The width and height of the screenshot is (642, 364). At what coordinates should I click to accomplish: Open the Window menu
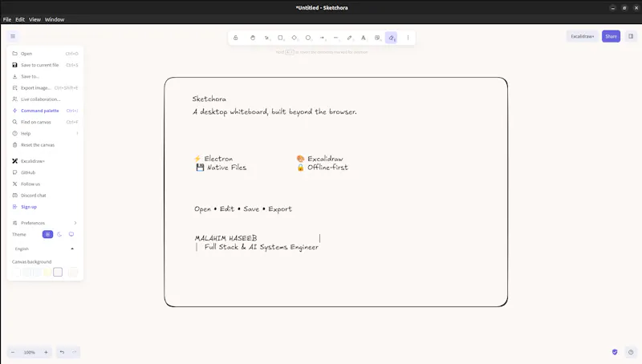(55, 19)
